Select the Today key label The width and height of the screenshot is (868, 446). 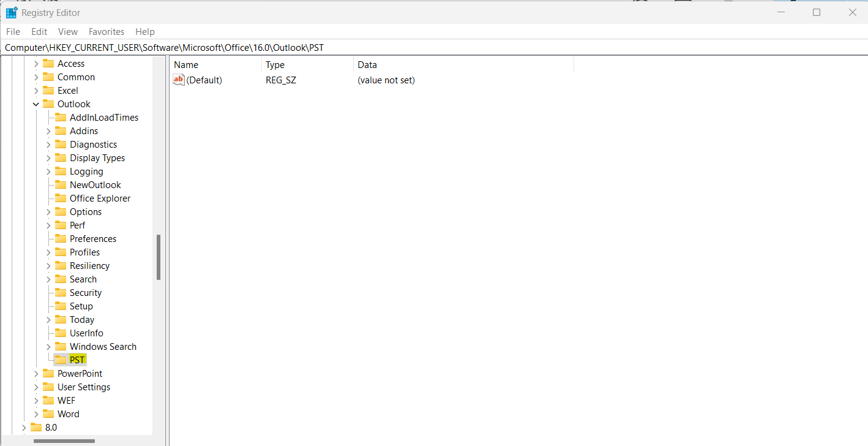click(82, 319)
